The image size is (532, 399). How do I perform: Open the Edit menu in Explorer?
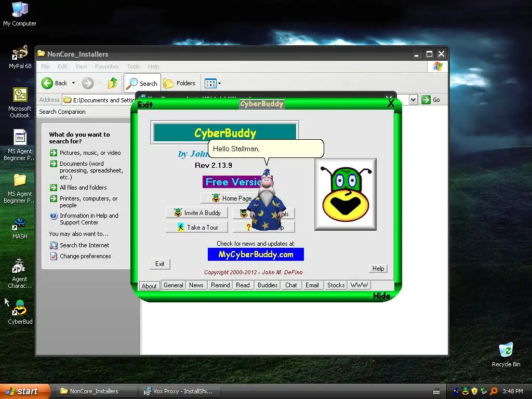click(x=62, y=66)
